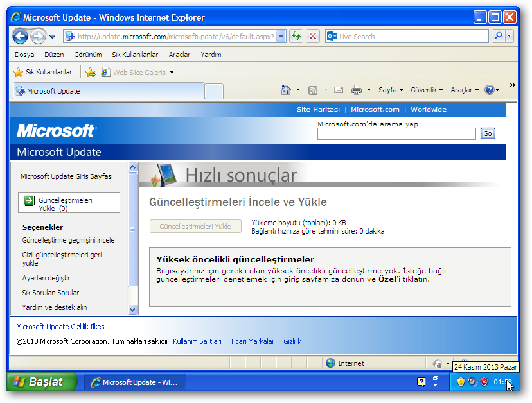The height and width of the screenshot is (403, 532).
Task: Click the blue Help question mark icon
Action: 489,90
